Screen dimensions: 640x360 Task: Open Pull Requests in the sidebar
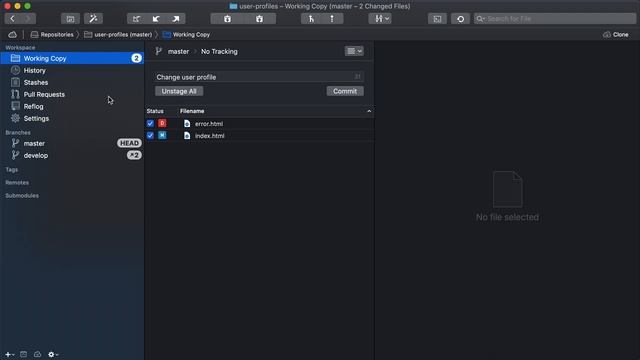[72, 94]
